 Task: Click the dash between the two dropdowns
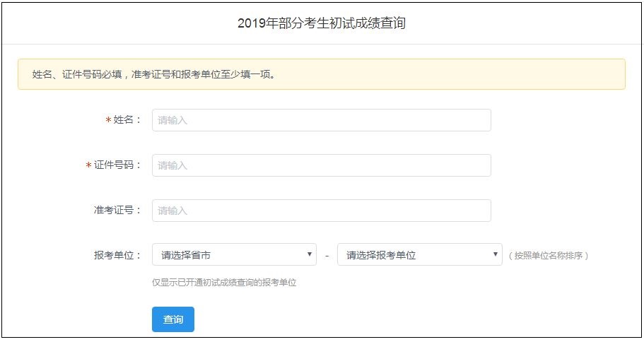tap(327, 256)
